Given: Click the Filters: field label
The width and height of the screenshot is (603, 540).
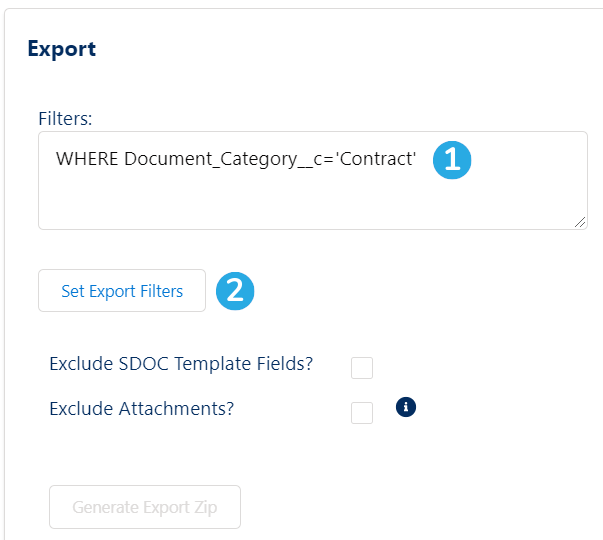Looking at the screenshot, I should coord(65,118).
